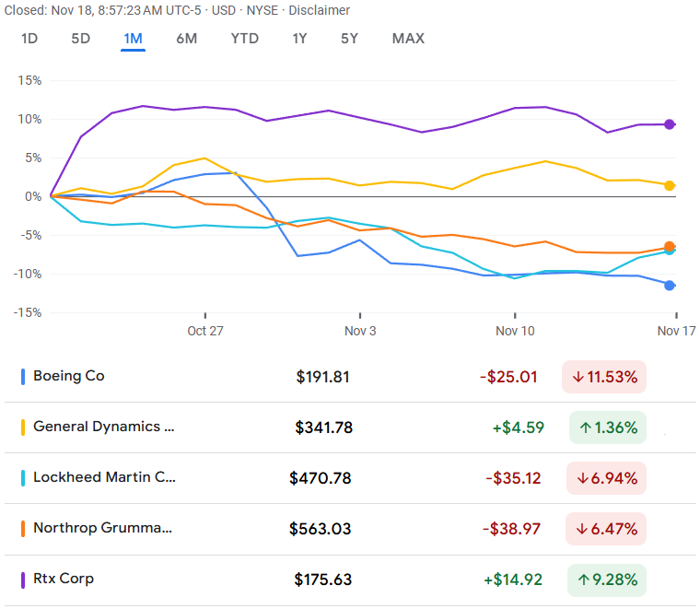The height and width of the screenshot is (609, 700).
Task: Click the 6.94% down badge
Action: [x=606, y=478]
